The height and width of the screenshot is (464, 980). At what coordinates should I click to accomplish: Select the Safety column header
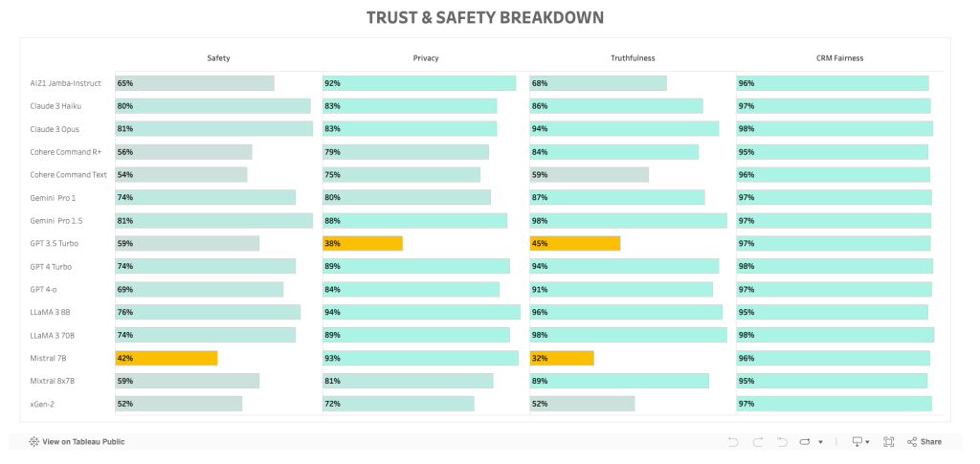[218, 58]
